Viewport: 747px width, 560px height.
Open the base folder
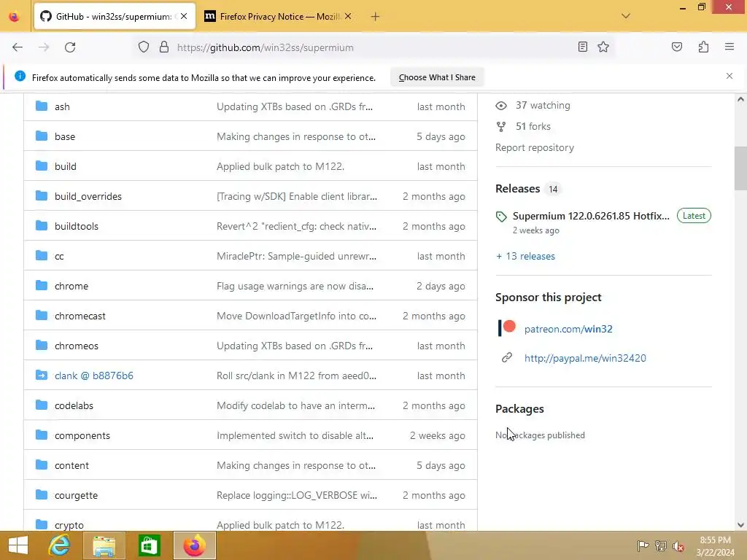[65, 136]
